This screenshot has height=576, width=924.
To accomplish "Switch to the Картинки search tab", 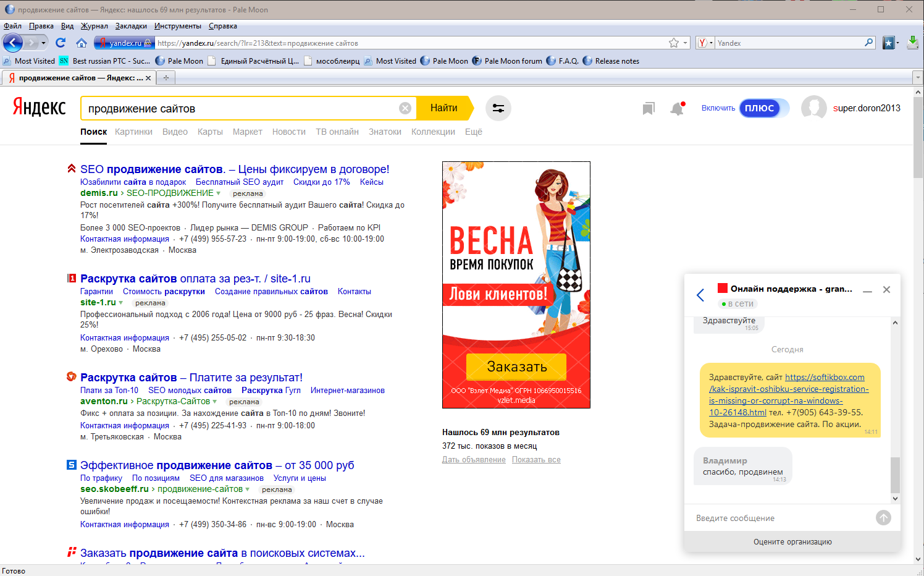I will (133, 132).
